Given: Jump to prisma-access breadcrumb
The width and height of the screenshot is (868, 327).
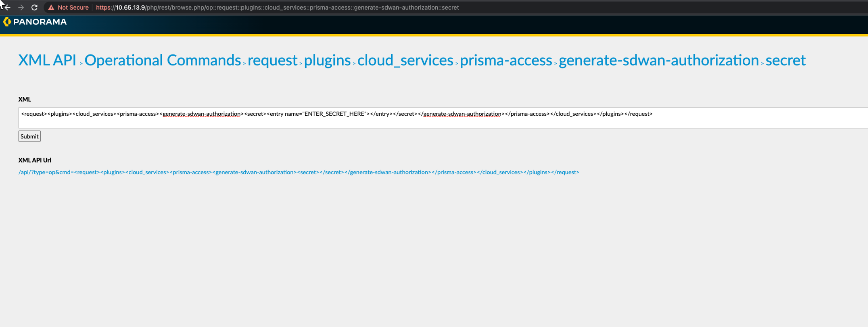Looking at the screenshot, I should [x=506, y=60].
